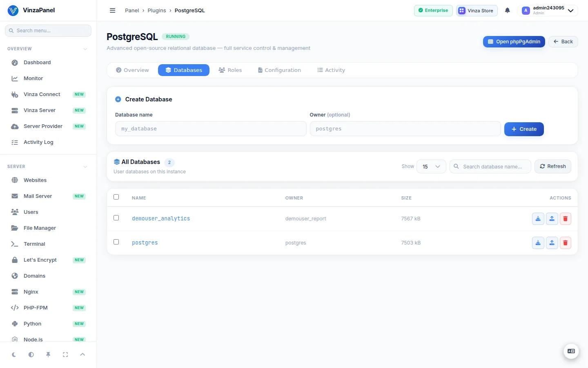The width and height of the screenshot is (588, 368).
Task: Click the Search menu field
Action: (x=48, y=31)
